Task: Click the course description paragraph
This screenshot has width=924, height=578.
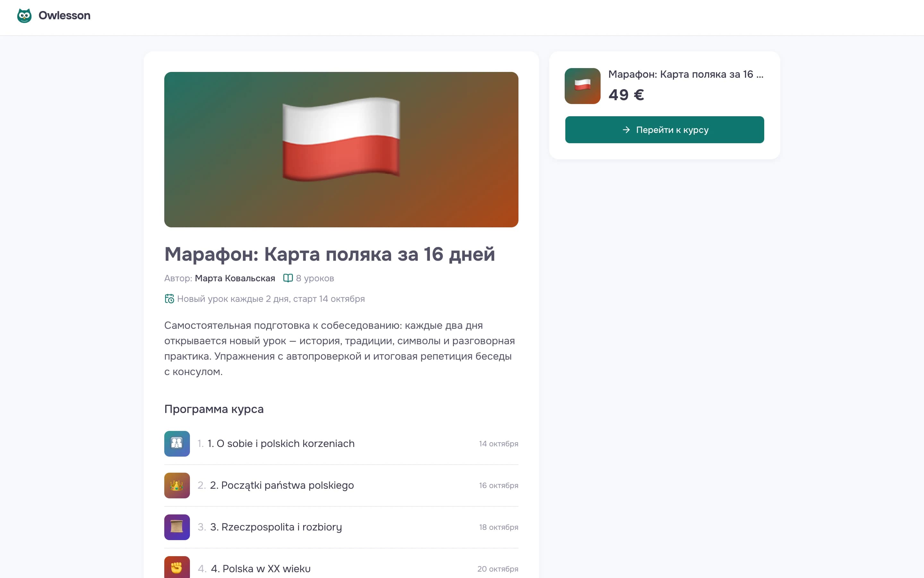Action: [x=340, y=348]
